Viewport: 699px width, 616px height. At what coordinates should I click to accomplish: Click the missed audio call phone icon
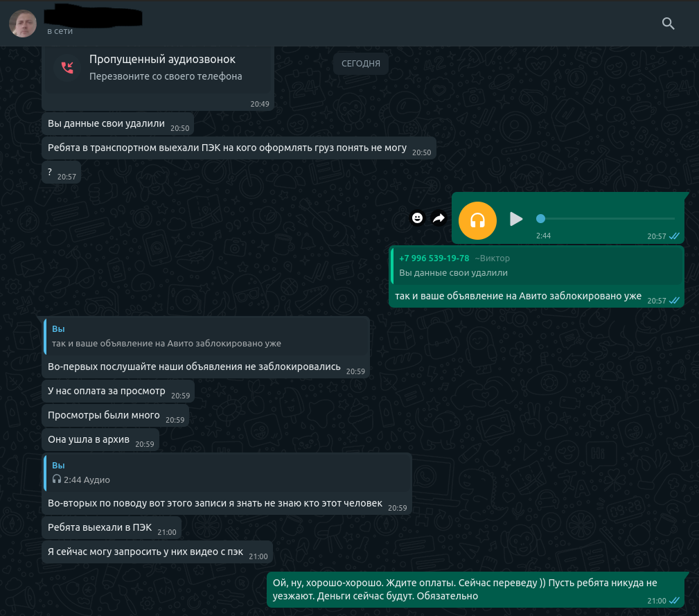point(67,67)
